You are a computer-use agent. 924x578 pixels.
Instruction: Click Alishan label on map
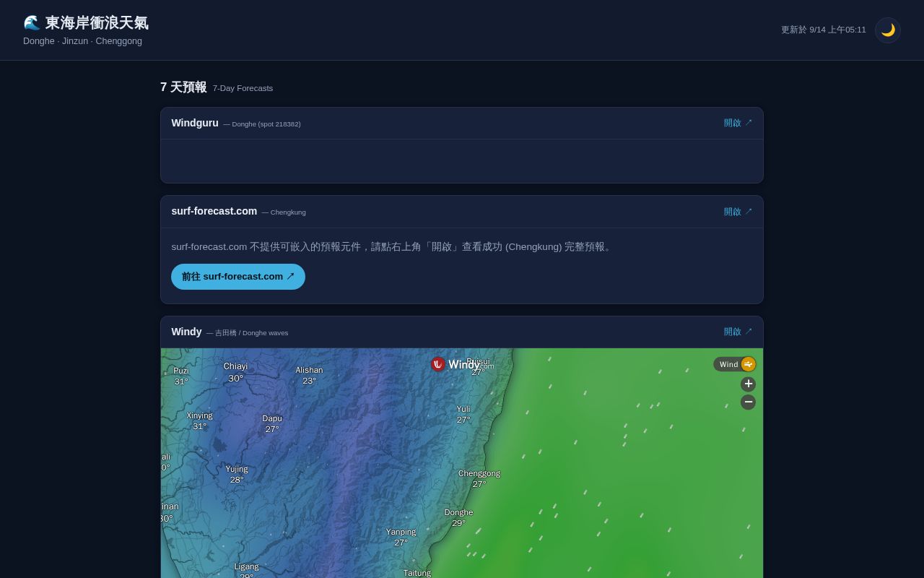[x=309, y=371]
